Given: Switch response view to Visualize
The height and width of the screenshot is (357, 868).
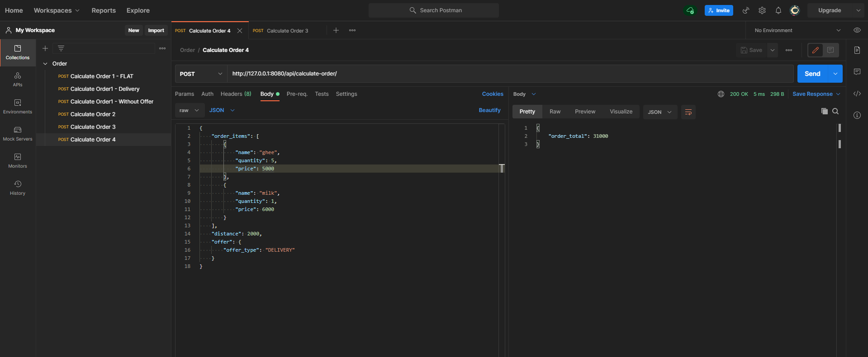Looking at the screenshot, I should [621, 112].
